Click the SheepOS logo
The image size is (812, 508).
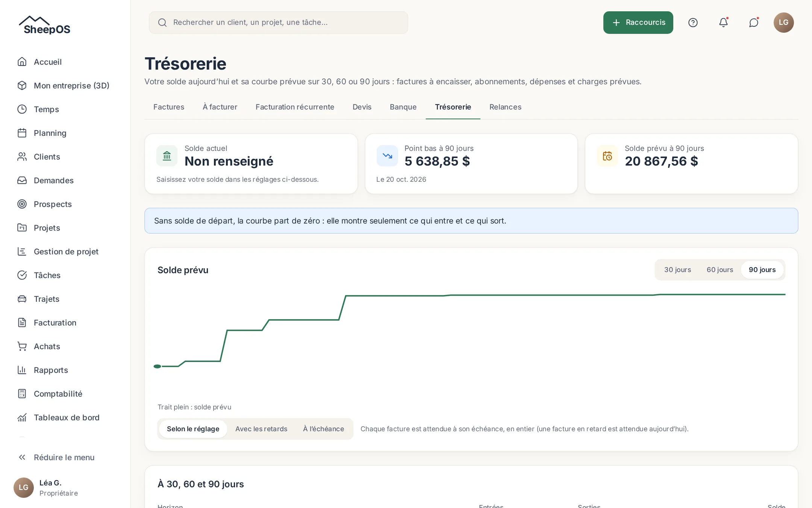click(45, 25)
